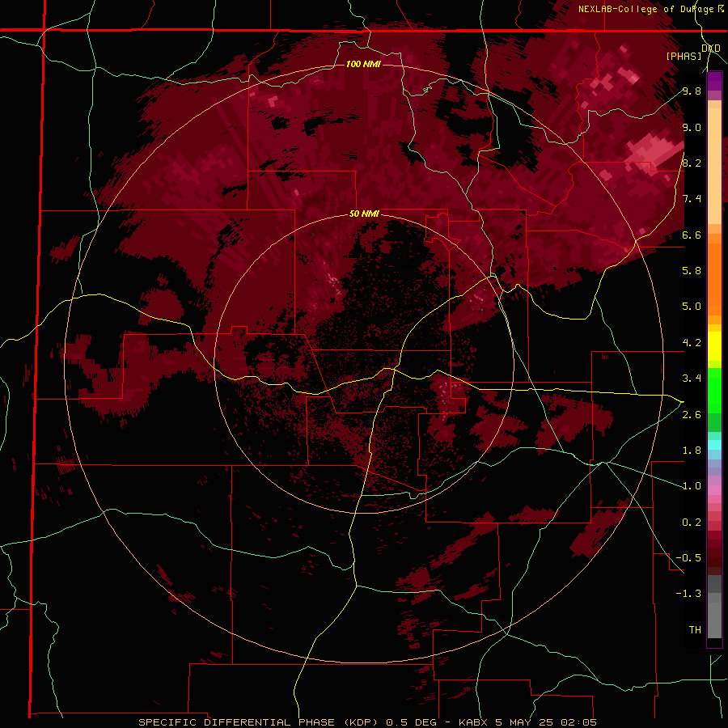
Task: Click the 50 NMI range ring label
Action: [364, 214]
